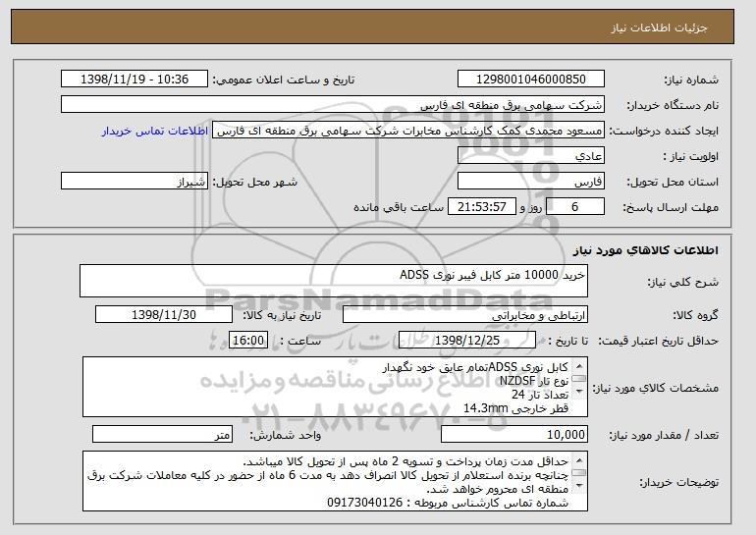Click the buyer organization name field

333,105
